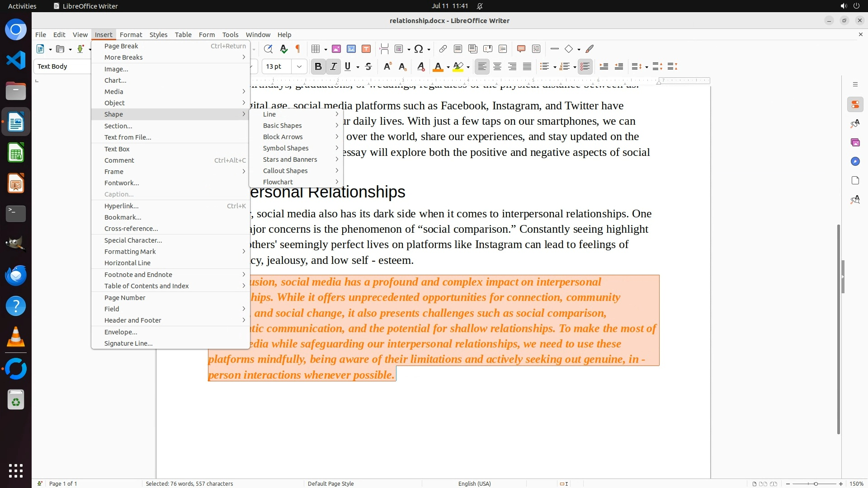Open the font size dropdown
Screen dimensions: 868x488
point(299,67)
